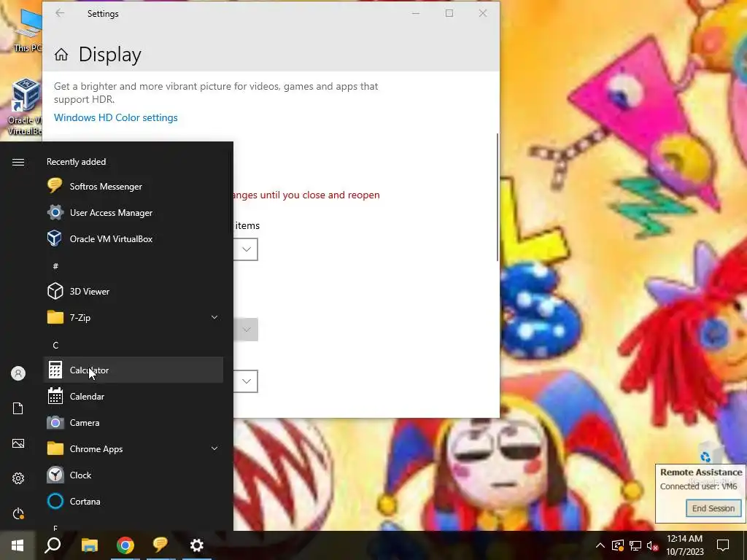This screenshot has width=747, height=560.
Task: Open Oracle VM VirtualBox desktop shortcut
Action: pos(26,107)
